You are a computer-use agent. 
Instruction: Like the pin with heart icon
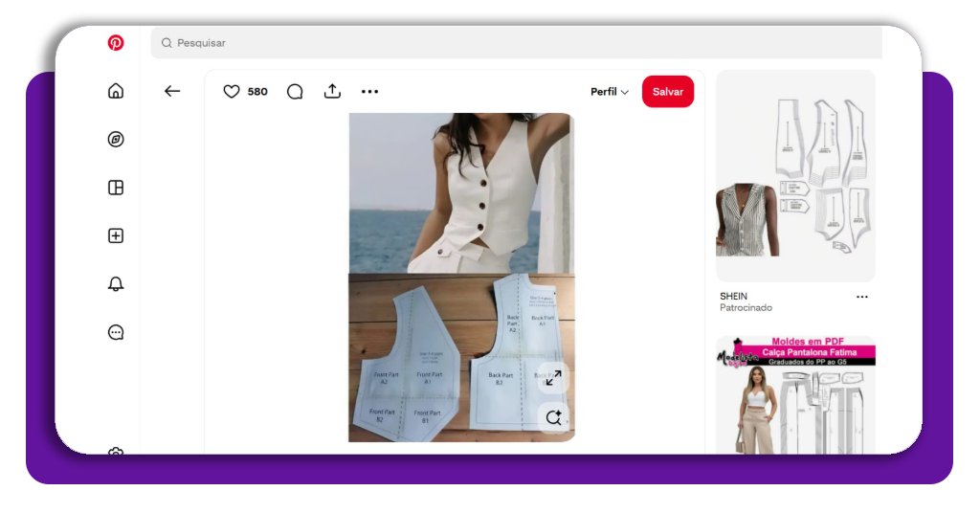pyautogui.click(x=232, y=92)
